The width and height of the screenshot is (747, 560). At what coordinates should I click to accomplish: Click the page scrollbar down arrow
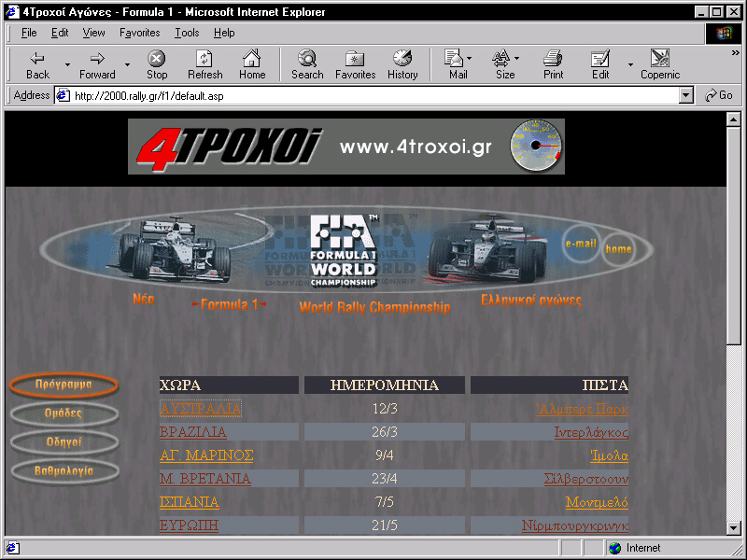pos(734,527)
